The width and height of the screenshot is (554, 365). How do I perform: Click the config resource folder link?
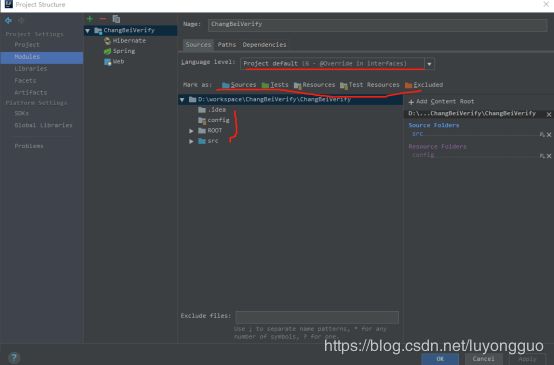coord(423,155)
